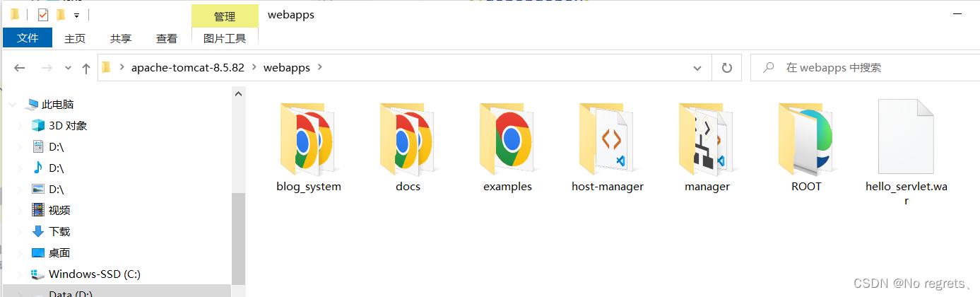Image resolution: width=980 pixels, height=297 pixels.
Task: Click the 3D 对象 cube icon
Action: (x=38, y=125)
